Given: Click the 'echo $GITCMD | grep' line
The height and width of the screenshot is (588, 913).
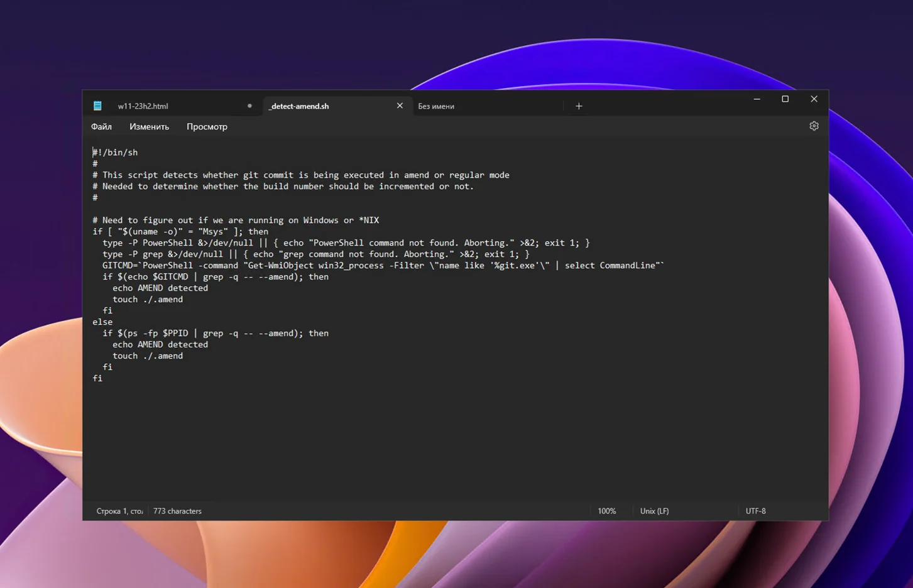Looking at the screenshot, I should pyautogui.click(x=216, y=277).
